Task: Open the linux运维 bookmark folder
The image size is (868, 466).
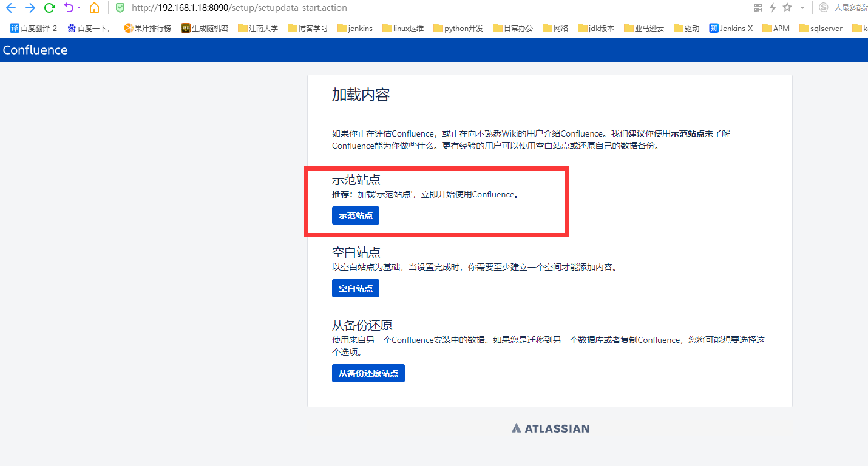Action: 403,28
